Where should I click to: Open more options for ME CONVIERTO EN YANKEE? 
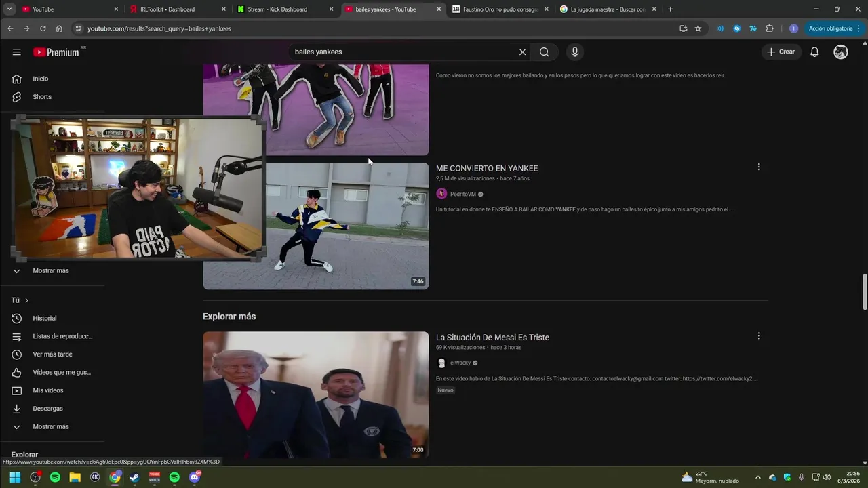(759, 167)
